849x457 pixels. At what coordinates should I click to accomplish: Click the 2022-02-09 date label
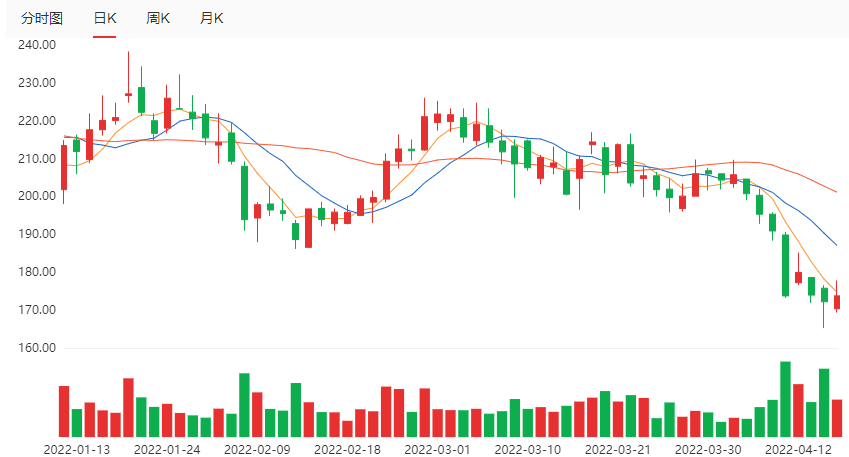click(x=255, y=449)
